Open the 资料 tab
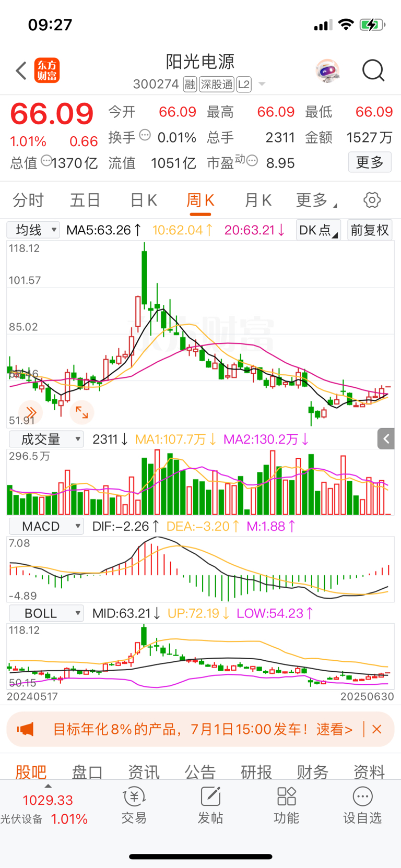401x868 pixels. point(369,771)
